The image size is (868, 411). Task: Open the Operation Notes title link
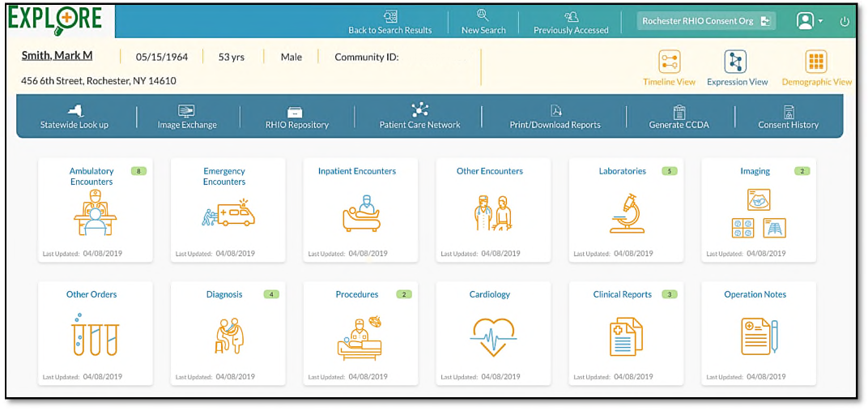(x=755, y=295)
